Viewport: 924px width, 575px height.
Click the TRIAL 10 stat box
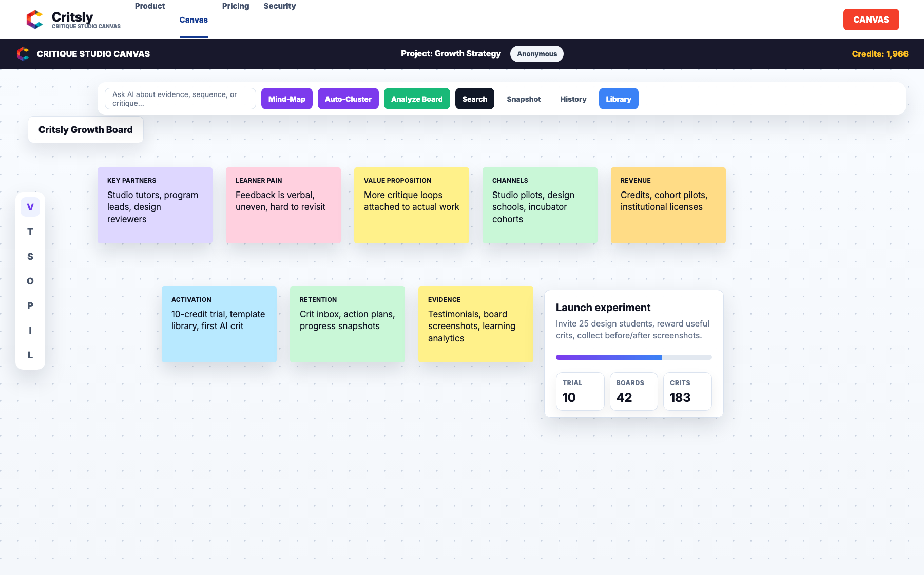click(580, 391)
